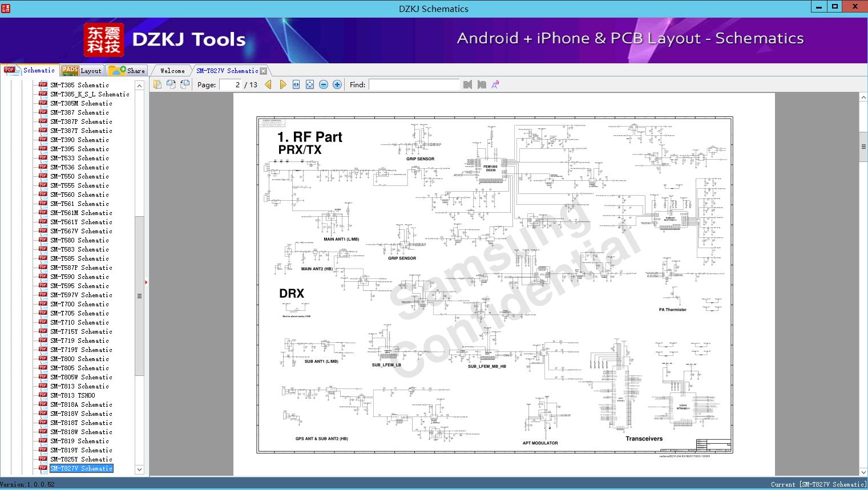868x490 pixels.
Task: Select SM-T825Y Schematic
Action: (x=81, y=459)
